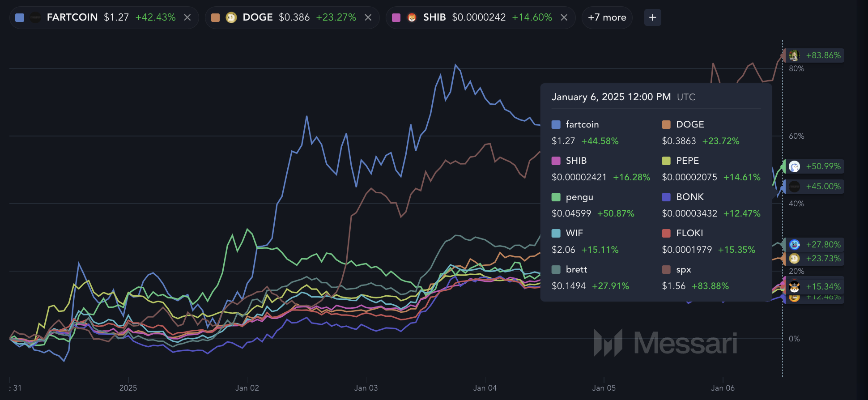This screenshot has height=400, width=868.
Task: Click the orange DOGE color swatch in top chip
Action: coord(215,17)
